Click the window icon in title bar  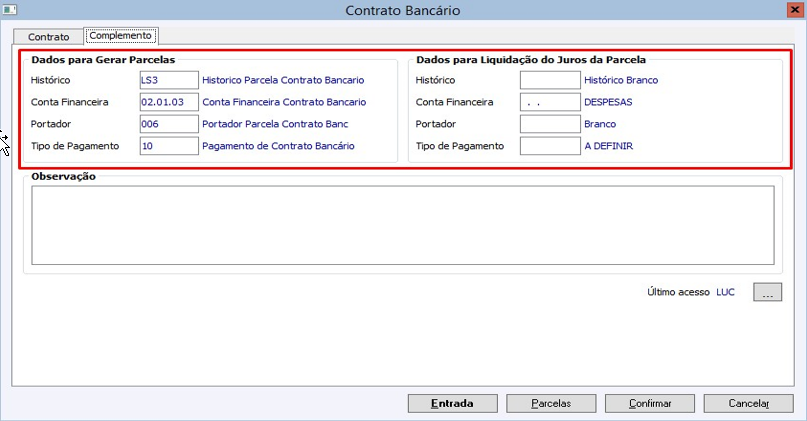click(10, 10)
